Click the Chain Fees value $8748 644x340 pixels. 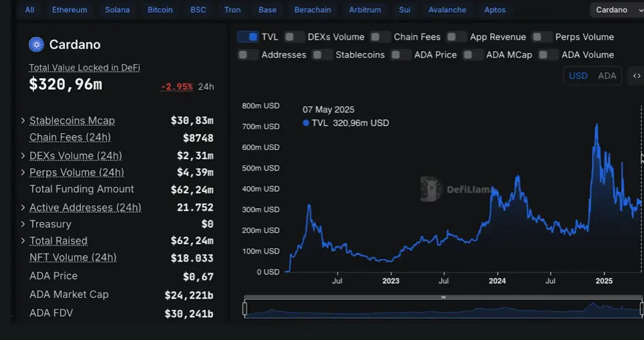click(199, 138)
